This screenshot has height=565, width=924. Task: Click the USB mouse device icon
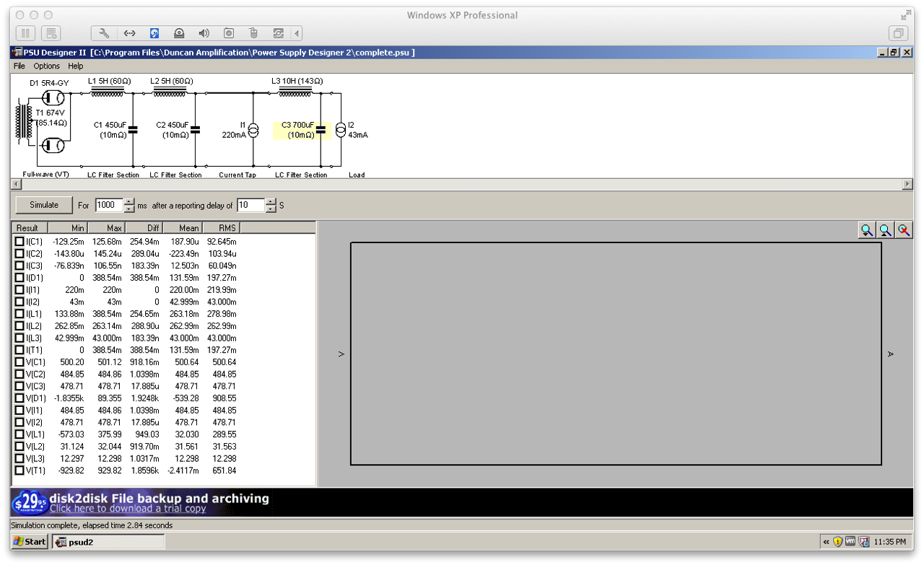click(x=253, y=33)
